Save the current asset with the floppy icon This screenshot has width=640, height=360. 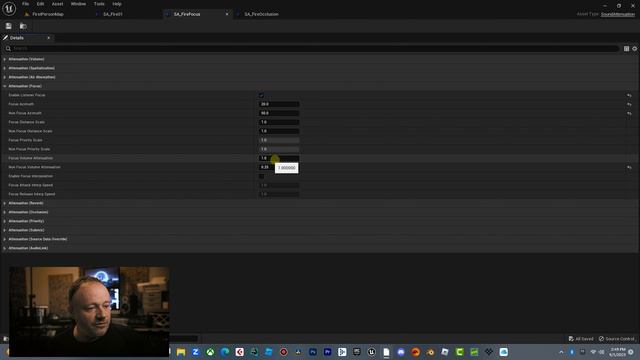click(x=9, y=26)
